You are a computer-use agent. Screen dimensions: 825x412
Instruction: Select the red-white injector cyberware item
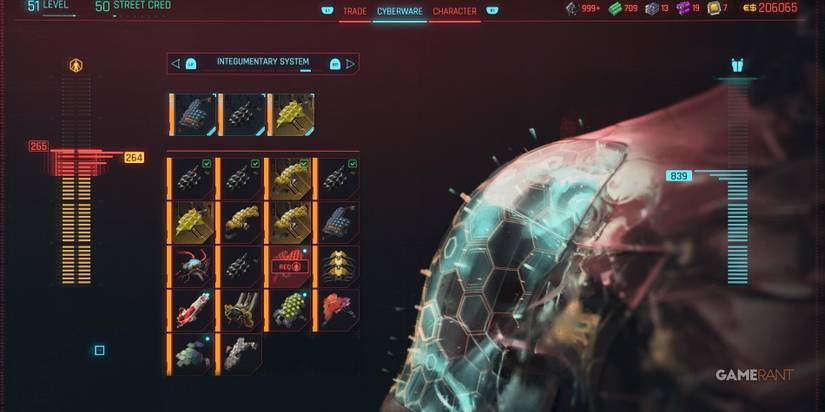[x=190, y=310]
